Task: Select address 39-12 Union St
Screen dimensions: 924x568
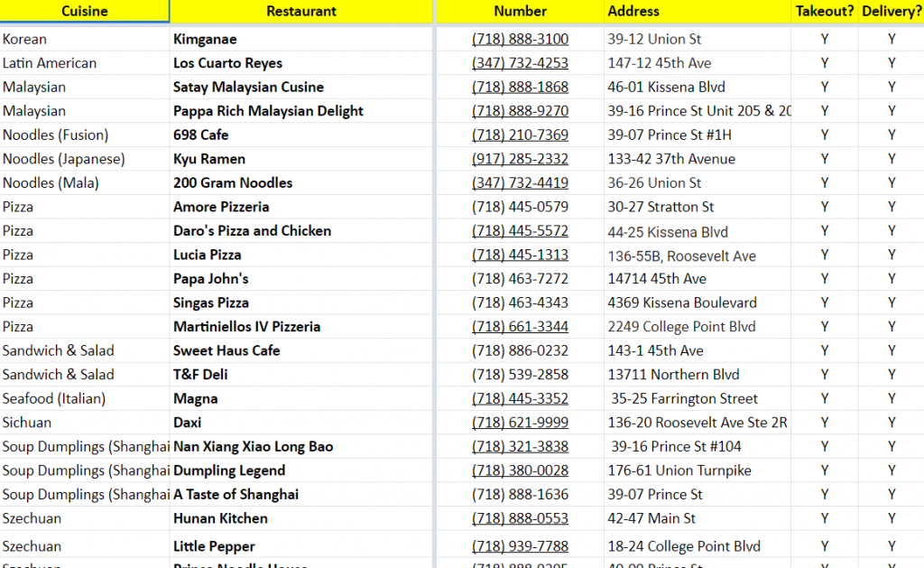Action: [x=654, y=39]
